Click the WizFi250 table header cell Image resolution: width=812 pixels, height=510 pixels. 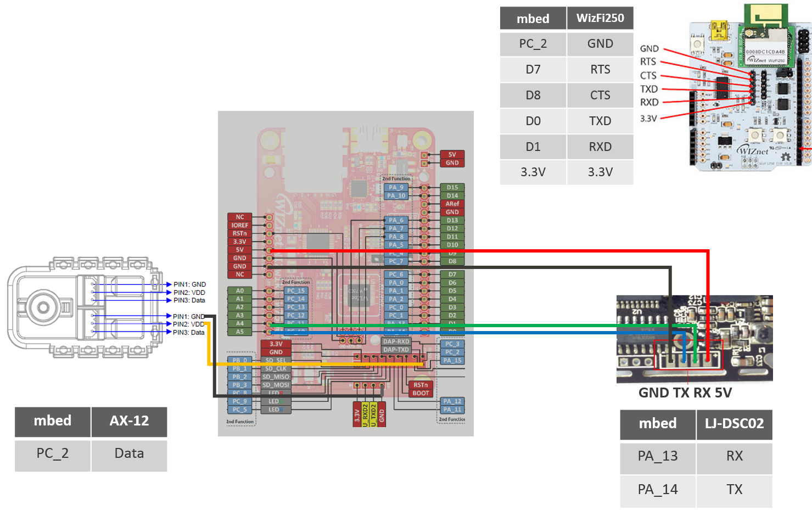click(x=600, y=18)
